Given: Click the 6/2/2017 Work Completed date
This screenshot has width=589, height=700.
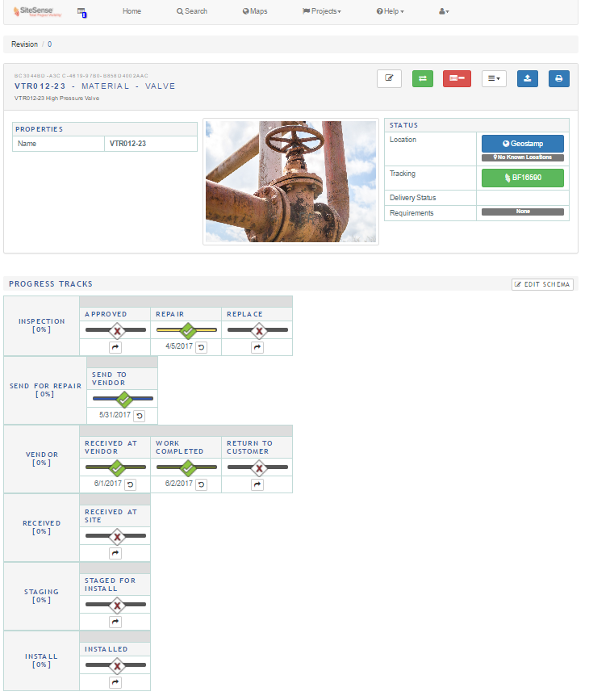Looking at the screenshot, I should (178, 484).
